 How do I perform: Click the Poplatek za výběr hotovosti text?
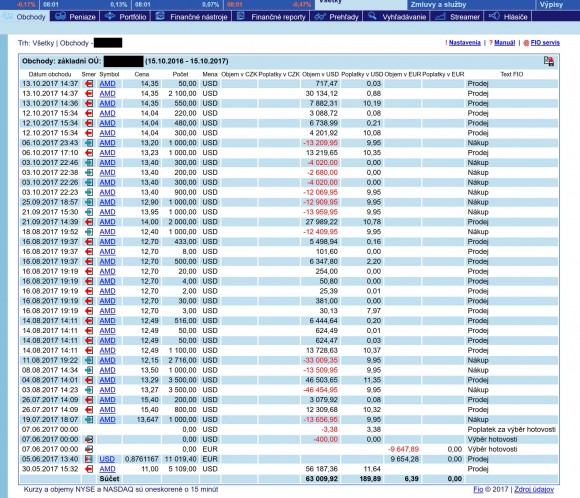pyautogui.click(x=512, y=430)
